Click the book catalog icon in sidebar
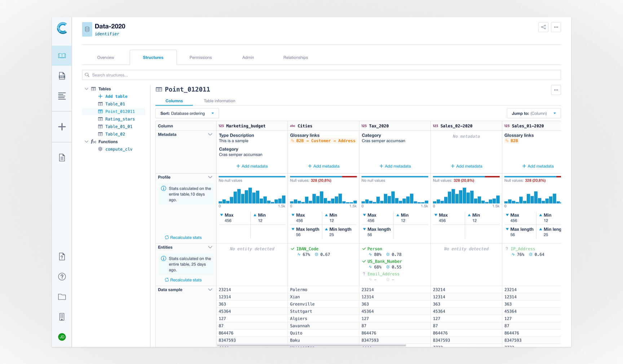The image size is (623, 364). tap(62, 56)
